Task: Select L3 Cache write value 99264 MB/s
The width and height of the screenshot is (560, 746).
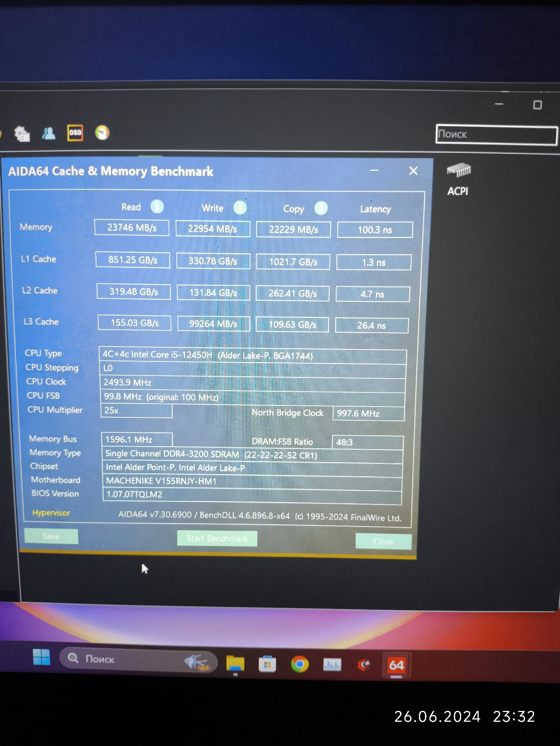Action: click(x=213, y=323)
